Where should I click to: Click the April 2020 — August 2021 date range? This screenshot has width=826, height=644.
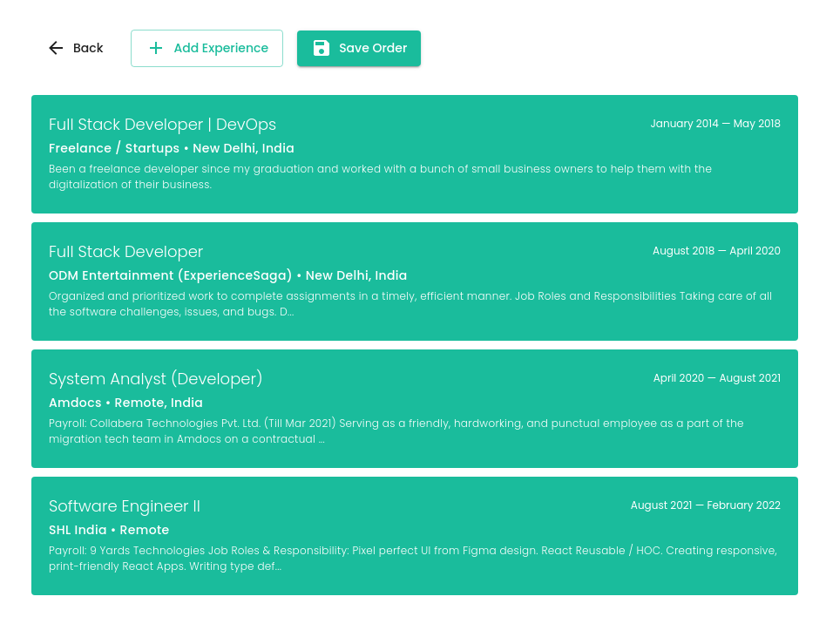(717, 378)
